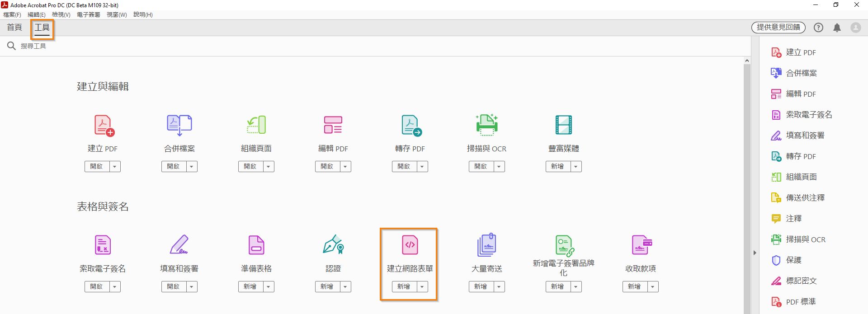Expand dropdown arrow next to 建立 PDF 開啟
Screen dimensions: 868x314
pyautogui.click(x=115, y=167)
